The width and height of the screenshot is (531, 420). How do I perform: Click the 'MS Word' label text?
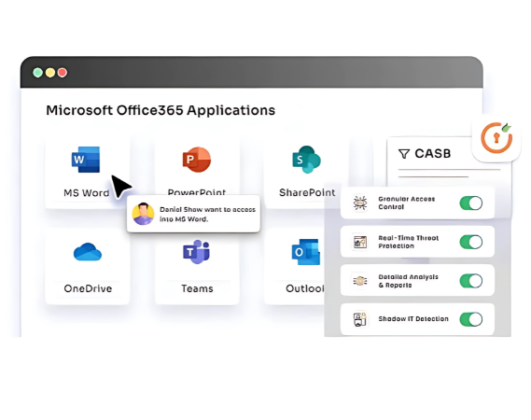click(x=87, y=192)
